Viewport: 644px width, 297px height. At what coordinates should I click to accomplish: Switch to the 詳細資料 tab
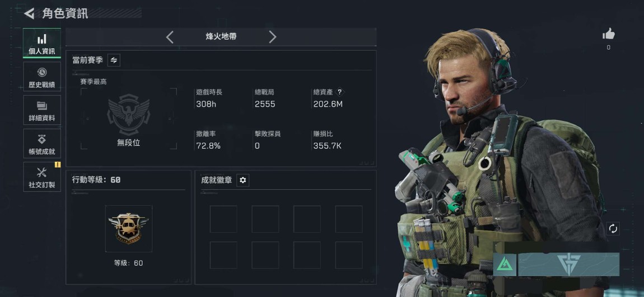[x=42, y=110]
